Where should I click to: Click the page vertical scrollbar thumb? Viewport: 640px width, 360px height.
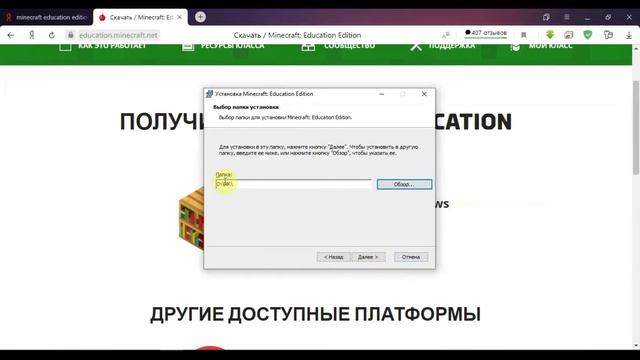tap(636, 127)
